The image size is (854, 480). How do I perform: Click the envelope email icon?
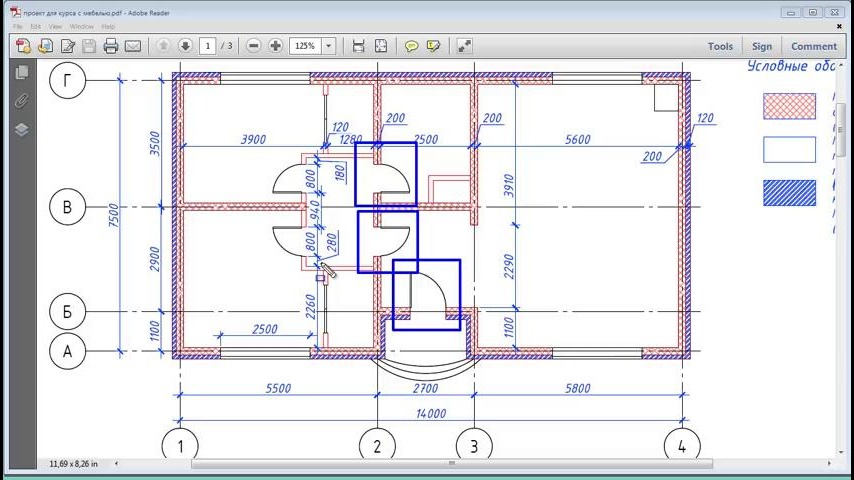coord(132,46)
